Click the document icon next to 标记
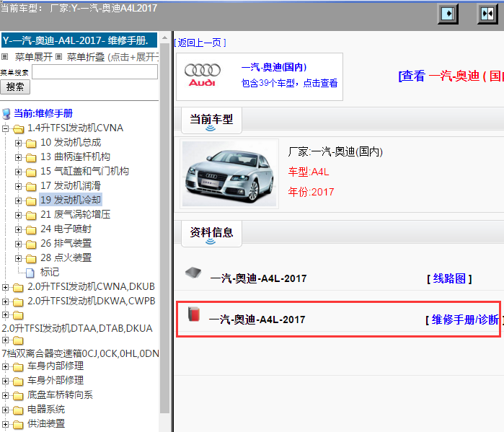Image resolution: width=504 pixels, height=432 pixels. click(x=30, y=273)
